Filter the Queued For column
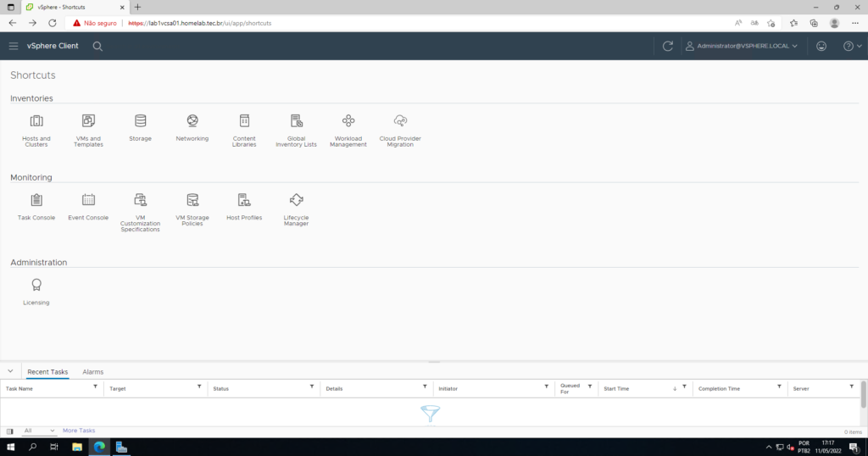The image size is (868, 456). click(590, 386)
